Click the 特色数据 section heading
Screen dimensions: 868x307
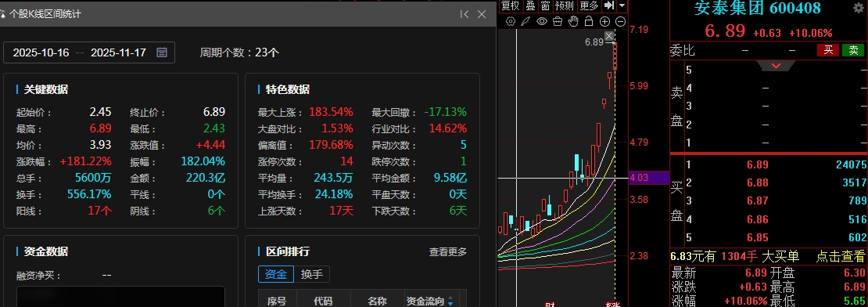pos(288,89)
